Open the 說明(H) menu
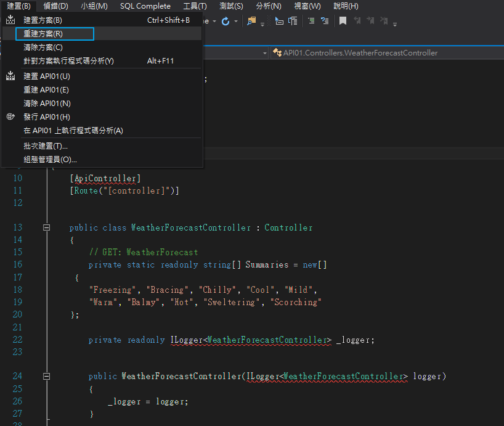Viewport: 504px width, 426px height. 346,6
